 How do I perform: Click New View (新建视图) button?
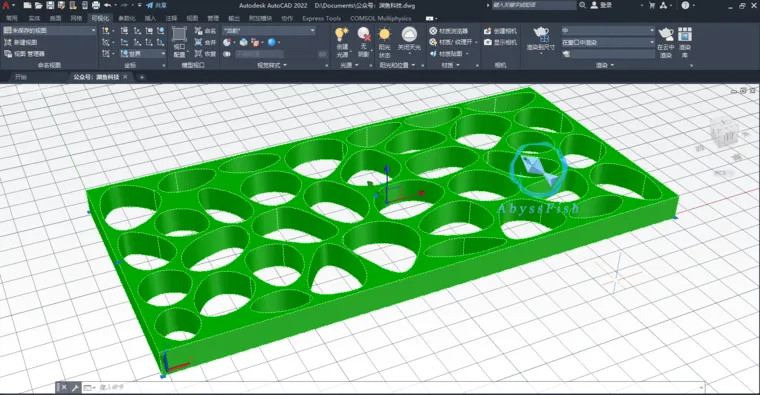click(21, 42)
